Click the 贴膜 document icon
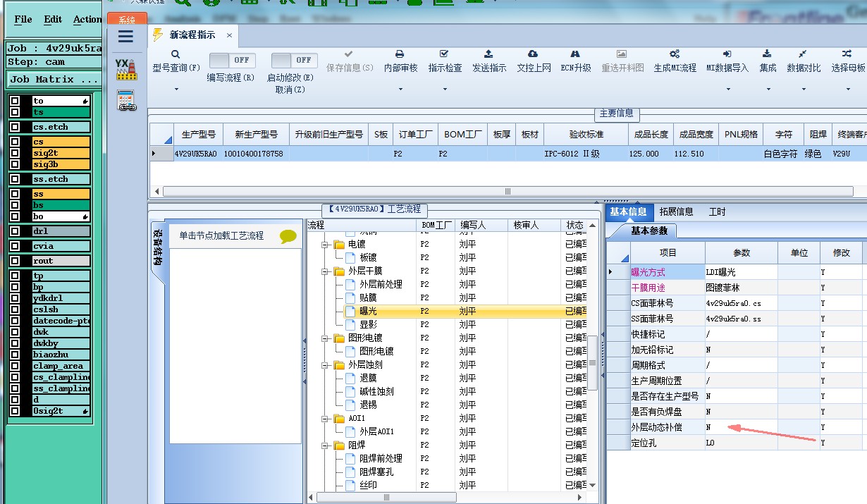Viewport: 867px width, 504px height. click(351, 297)
